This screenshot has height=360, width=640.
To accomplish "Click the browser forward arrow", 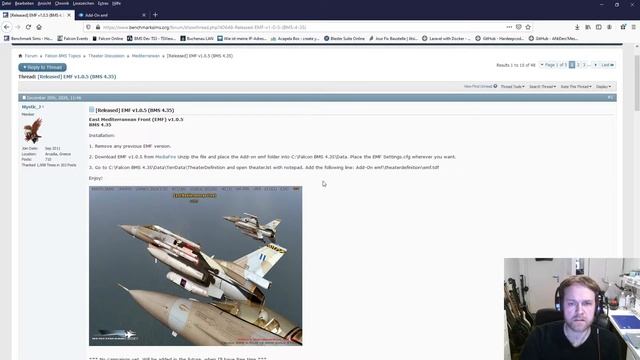I will [18, 27].
